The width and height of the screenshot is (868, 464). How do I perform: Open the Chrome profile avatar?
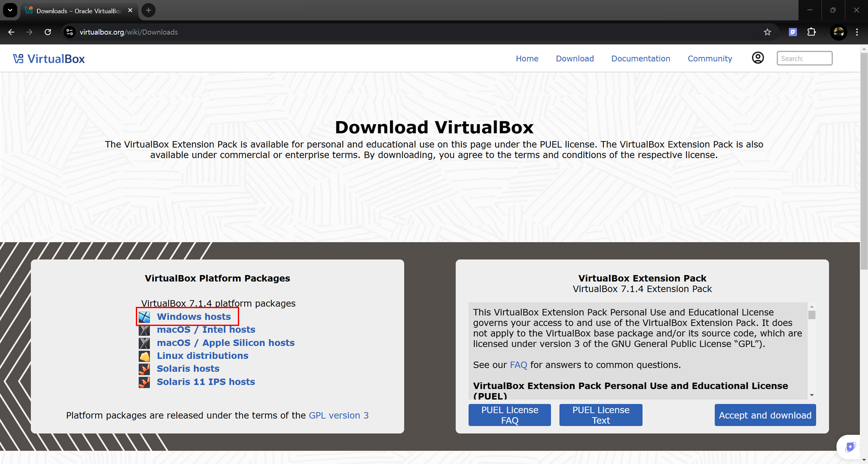click(838, 32)
